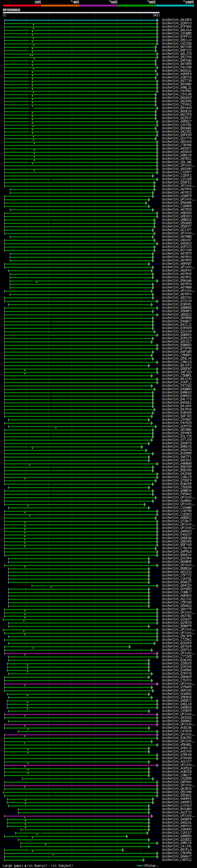The height and width of the screenshot is (868, 197).
Task: Open hit UniRef100_C6SWN5
Action: click(177, 33)
